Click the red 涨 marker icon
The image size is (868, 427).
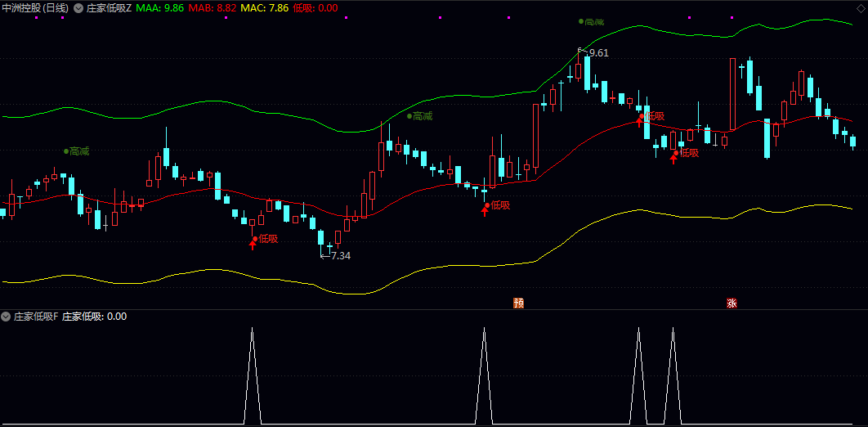click(x=732, y=303)
